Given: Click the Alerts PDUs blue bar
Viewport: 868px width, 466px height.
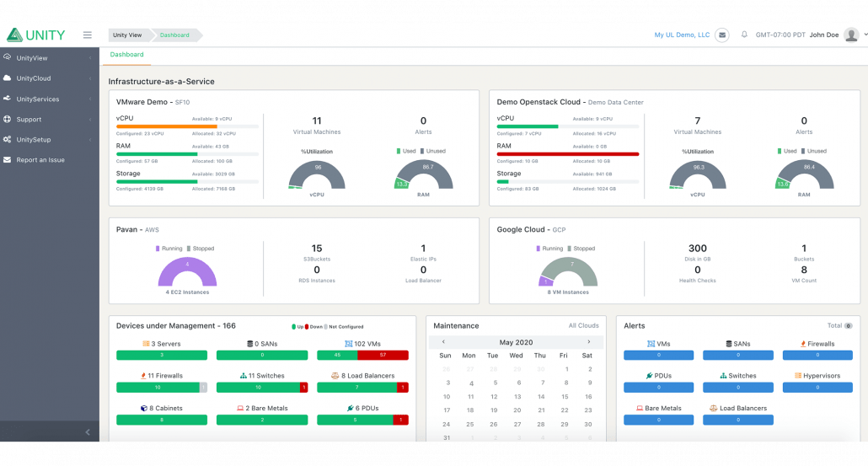Looking at the screenshot, I should coord(659,388).
